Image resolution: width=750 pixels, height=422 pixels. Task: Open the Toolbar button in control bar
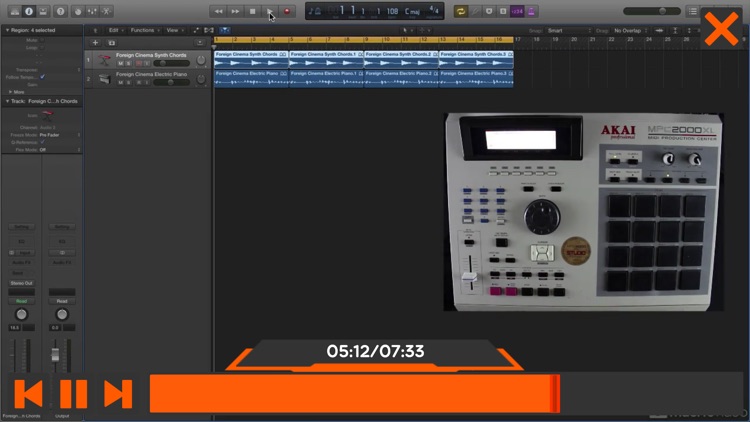43,11
